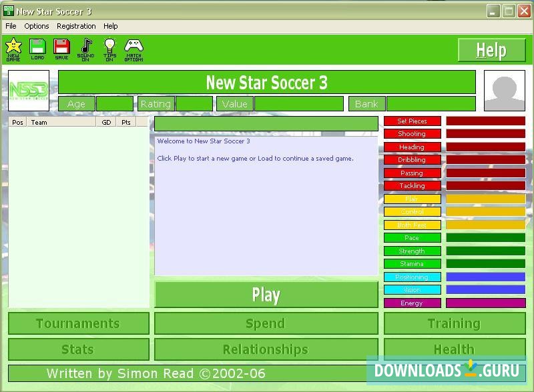Open the Relationships section
The image size is (534, 392).
pos(266,349)
